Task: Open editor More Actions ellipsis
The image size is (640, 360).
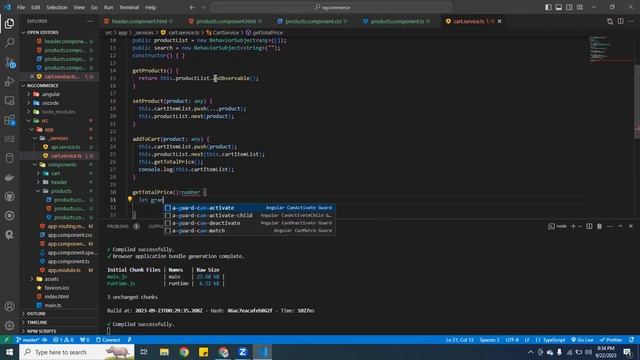Action: (631, 21)
